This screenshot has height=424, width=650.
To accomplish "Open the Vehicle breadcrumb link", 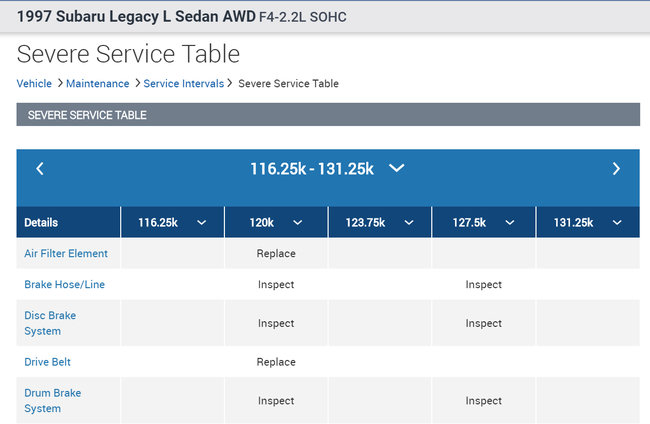I will coord(34,84).
